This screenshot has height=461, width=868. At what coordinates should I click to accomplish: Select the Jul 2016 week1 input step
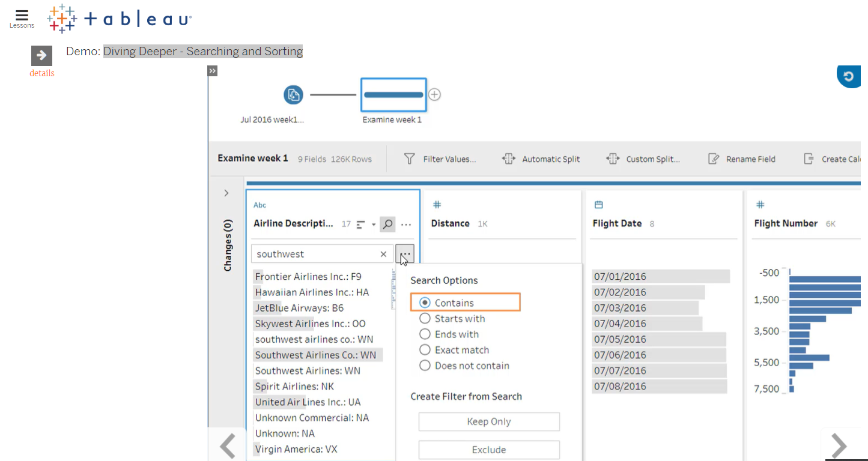(293, 95)
